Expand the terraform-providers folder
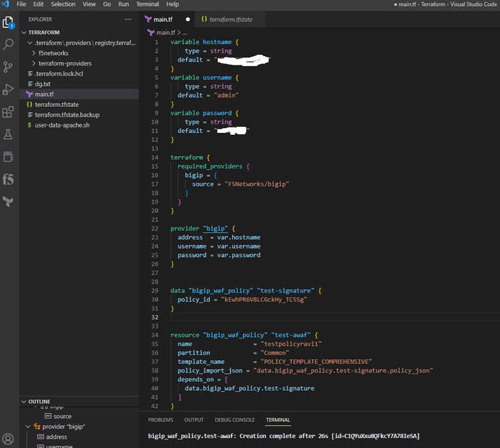Viewport: 500px width, 448px height. click(65, 63)
